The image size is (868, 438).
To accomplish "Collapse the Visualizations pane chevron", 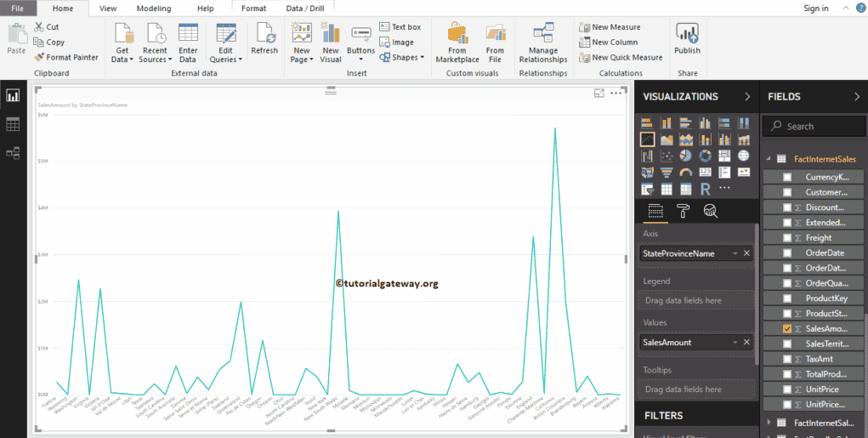I will point(746,97).
